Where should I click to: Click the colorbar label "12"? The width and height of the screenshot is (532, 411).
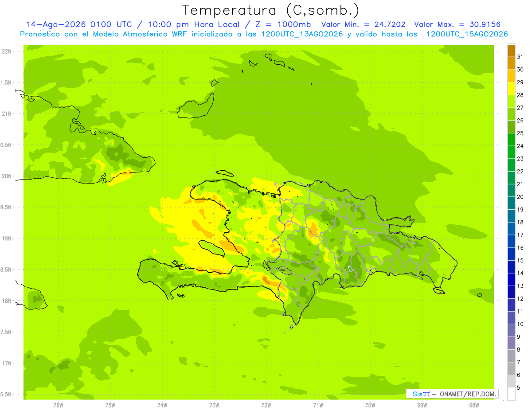520,298
